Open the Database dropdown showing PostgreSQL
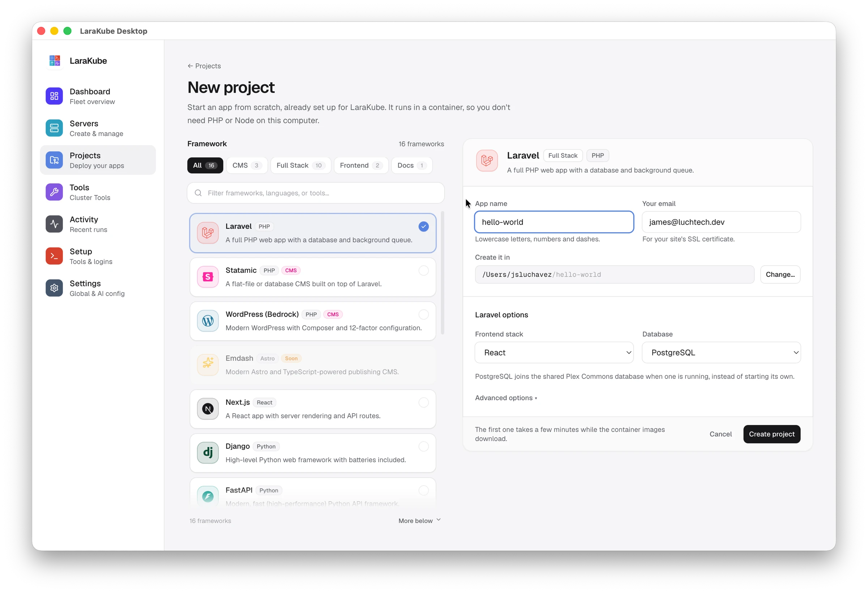The width and height of the screenshot is (868, 593). pyautogui.click(x=721, y=353)
